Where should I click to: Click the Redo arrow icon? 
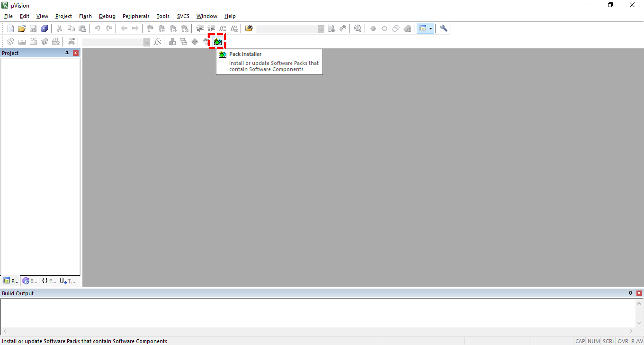(109, 29)
